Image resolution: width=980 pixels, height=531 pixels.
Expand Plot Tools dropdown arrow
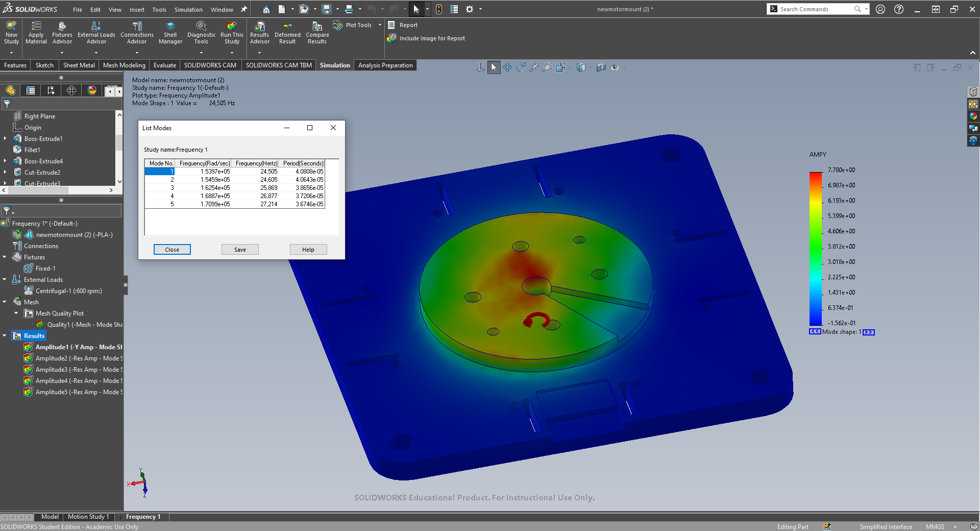click(380, 25)
